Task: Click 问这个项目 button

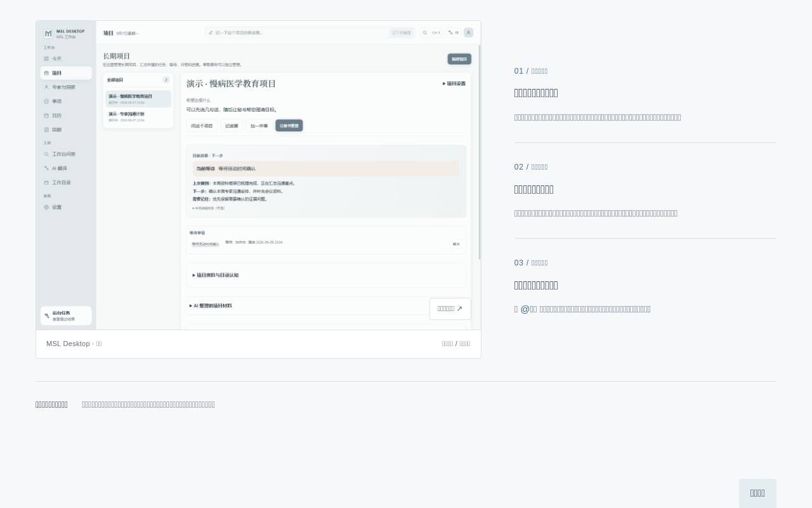Action: pyautogui.click(x=202, y=126)
